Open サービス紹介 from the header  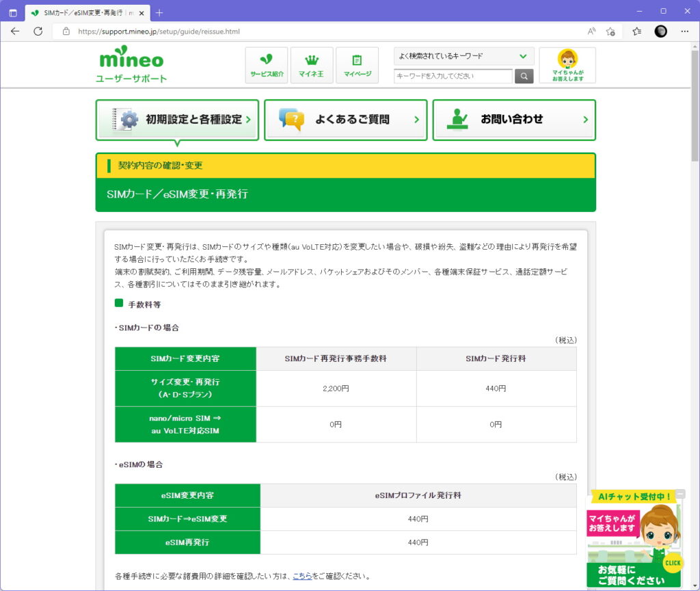pyautogui.click(x=267, y=65)
